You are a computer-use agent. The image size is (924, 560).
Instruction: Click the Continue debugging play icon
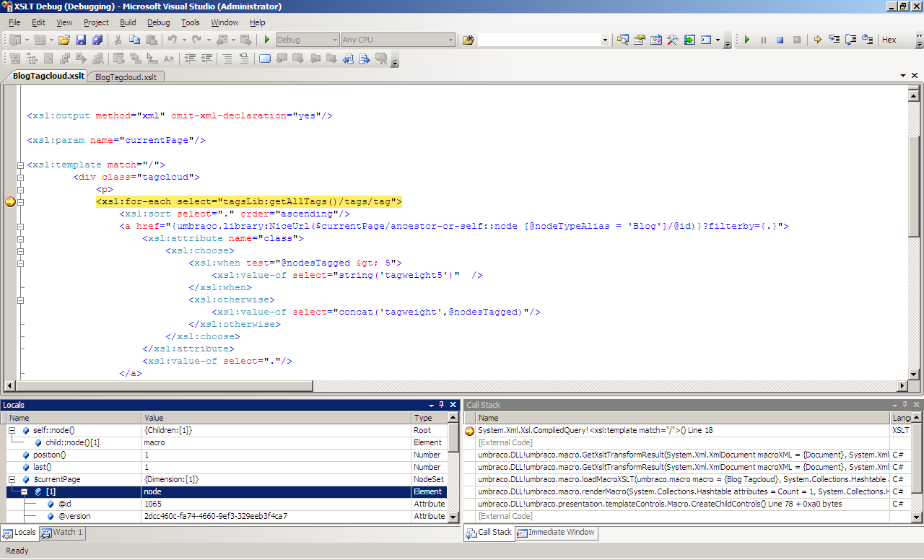tap(747, 40)
